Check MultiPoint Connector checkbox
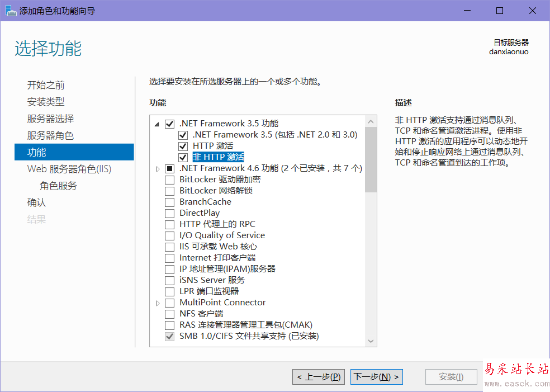This screenshot has height=392, width=550. click(169, 303)
